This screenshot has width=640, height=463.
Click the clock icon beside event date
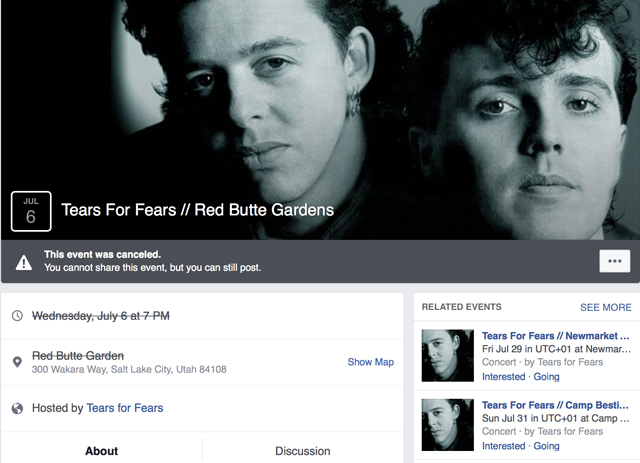tap(17, 316)
